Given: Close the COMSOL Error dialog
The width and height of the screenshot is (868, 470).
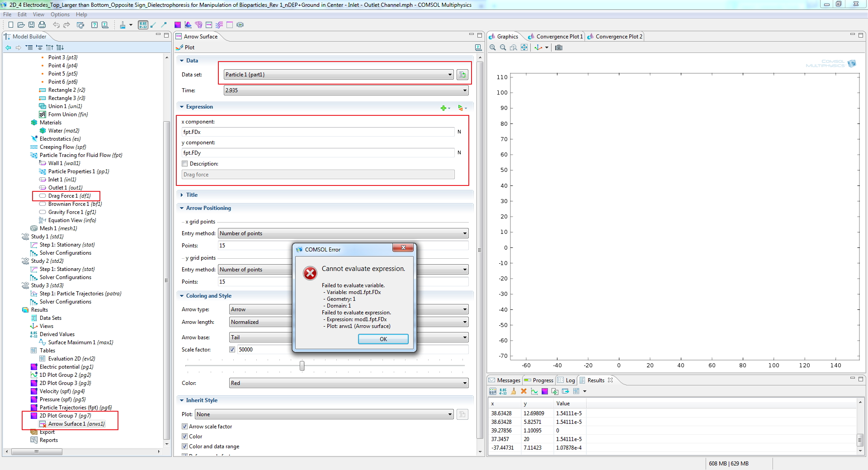Looking at the screenshot, I should pyautogui.click(x=403, y=247).
